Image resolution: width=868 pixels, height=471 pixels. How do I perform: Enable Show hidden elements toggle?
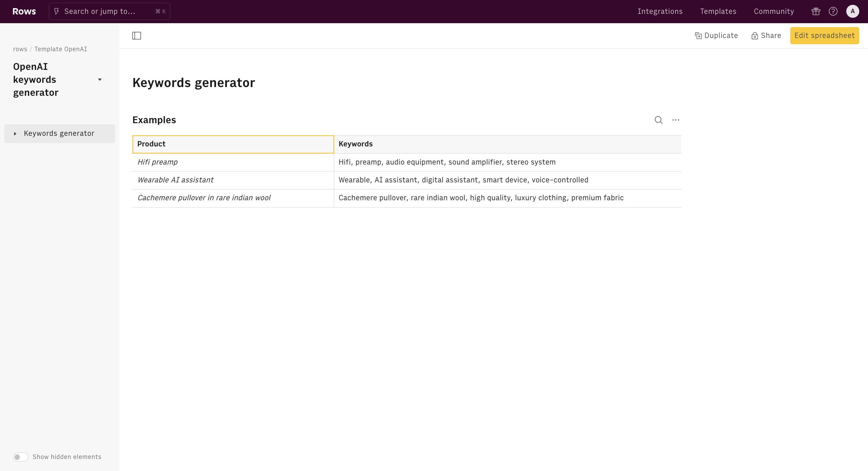coord(20,457)
